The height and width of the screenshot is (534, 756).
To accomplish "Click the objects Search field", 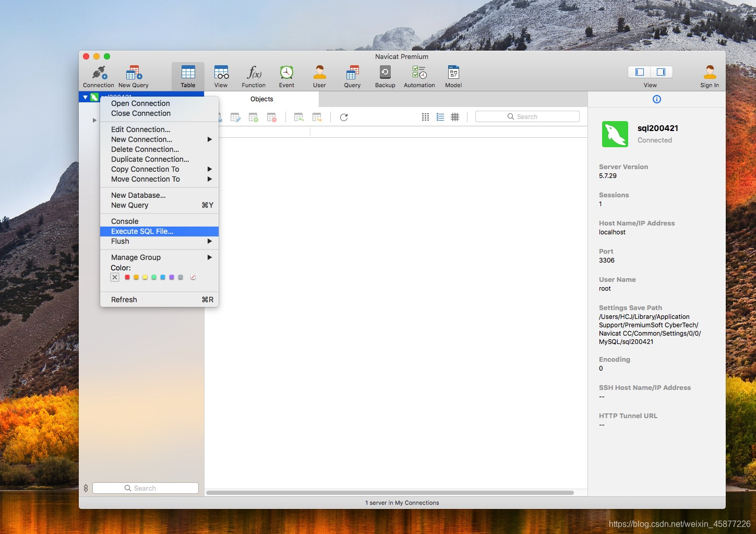I will point(527,116).
